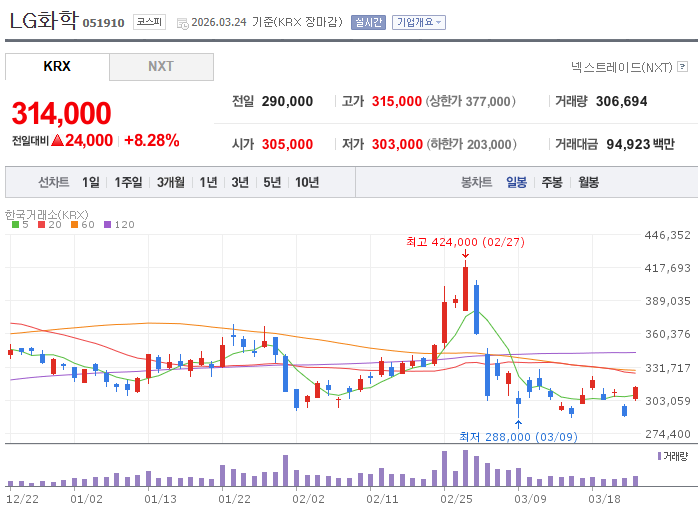Select the 일봉 daily candle chart
This screenshot has width=698, height=512.
[516, 182]
